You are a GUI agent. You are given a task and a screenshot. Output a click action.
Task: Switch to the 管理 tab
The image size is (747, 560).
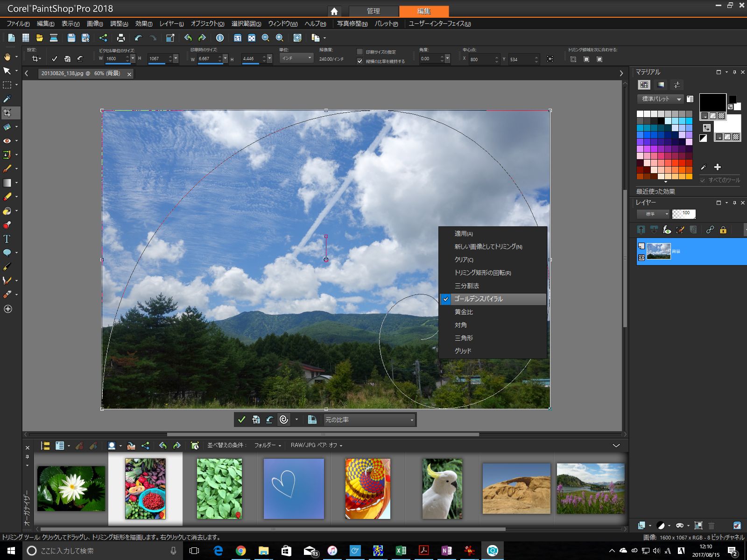(x=373, y=11)
